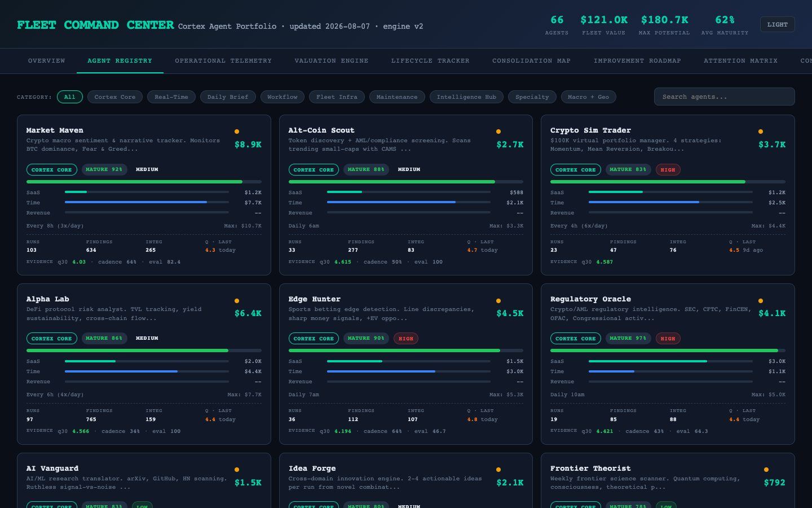
Task: Click Crypto Sim Trader's HIGH risk badge
Action: (668, 170)
